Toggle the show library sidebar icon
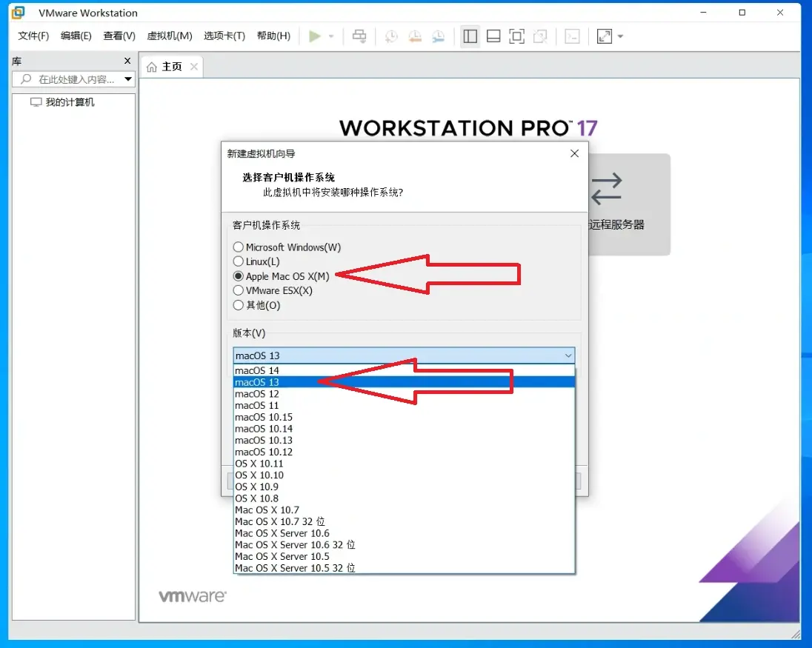This screenshot has width=812, height=648. point(470,36)
